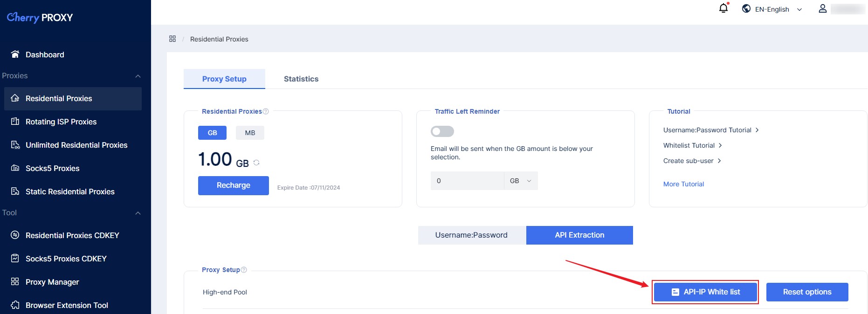This screenshot has width=868, height=314.
Task: Switch the traffic unit to MB
Action: pos(250,133)
